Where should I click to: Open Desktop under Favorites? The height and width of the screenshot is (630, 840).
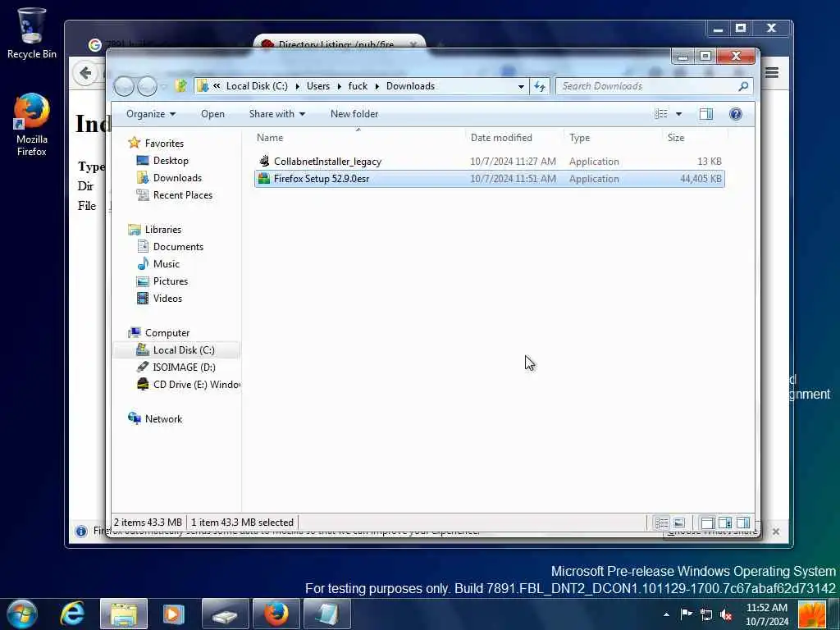171,161
